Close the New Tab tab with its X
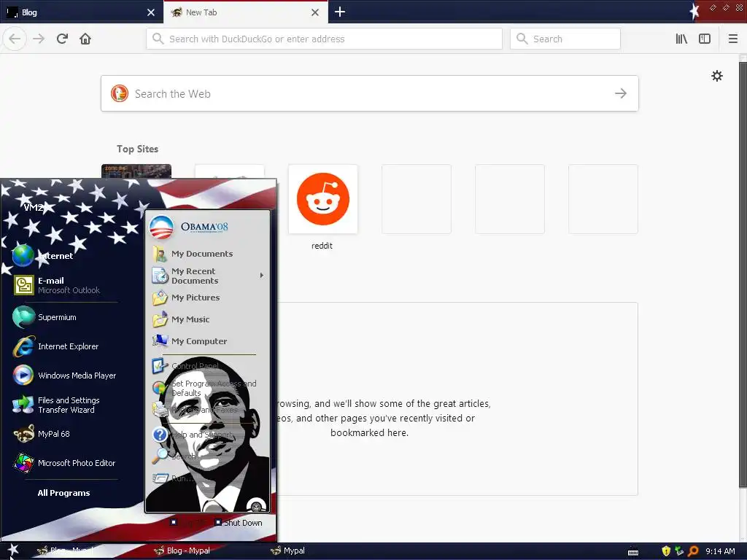This screenshot has width=747, height=560. [315, 12]
